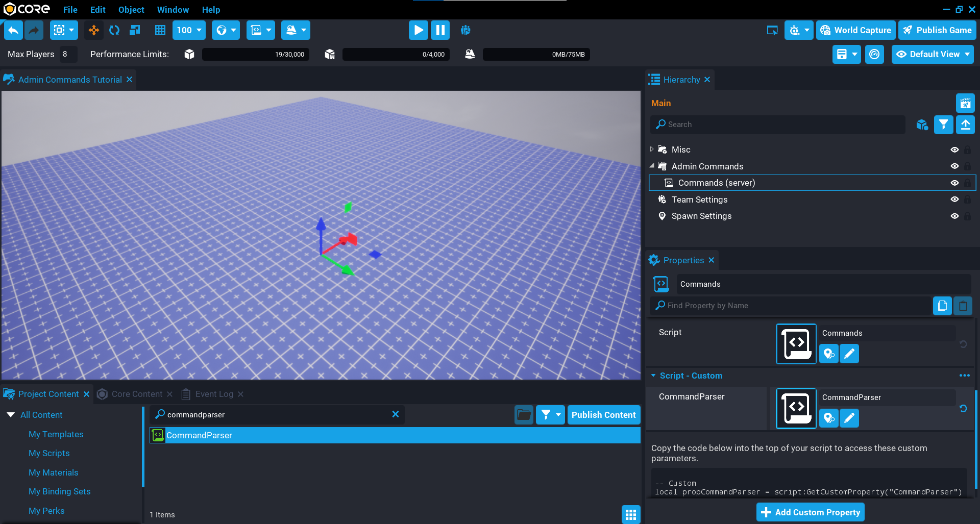Screen dimensions: 980x524
Task: Click the Add Custom Property button
Action: (810, 512)
